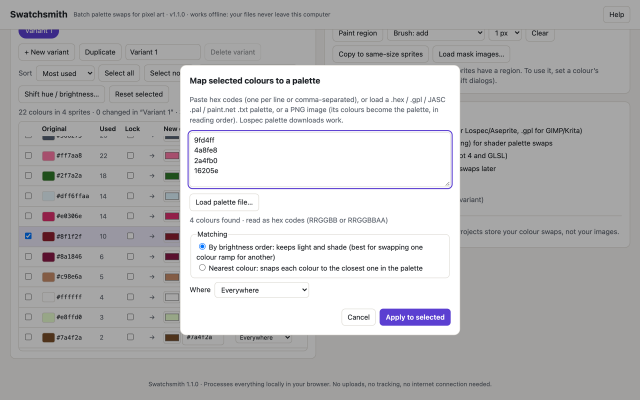Toggle the Lock box for #ff7aa8
640x400 pixels.
point(130,155)
